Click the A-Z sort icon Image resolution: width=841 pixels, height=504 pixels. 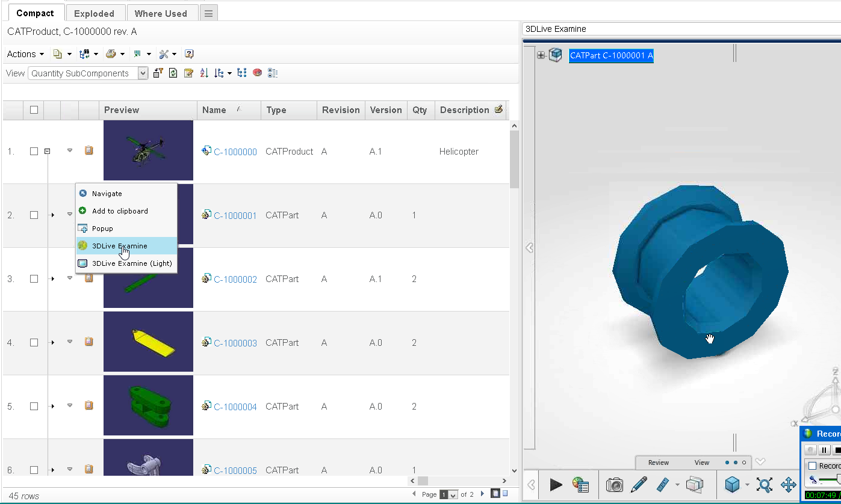pos(204,73)
